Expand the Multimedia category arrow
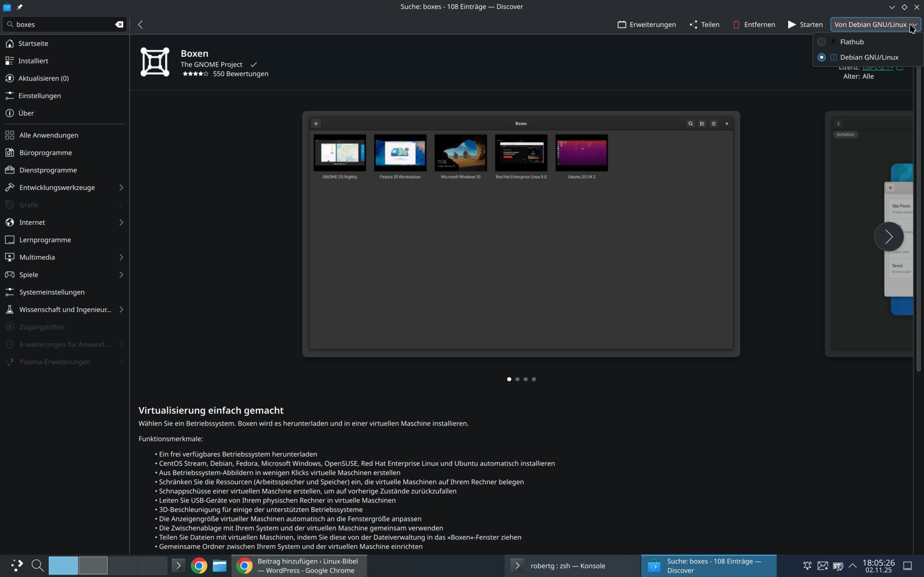 point(121,257)
